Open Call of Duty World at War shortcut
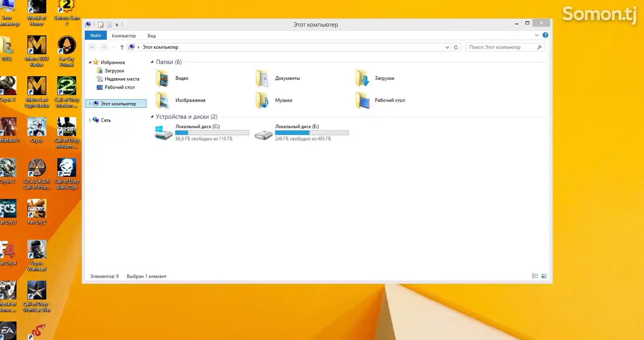This screenshot has height=340, width=644. (37, 296)
